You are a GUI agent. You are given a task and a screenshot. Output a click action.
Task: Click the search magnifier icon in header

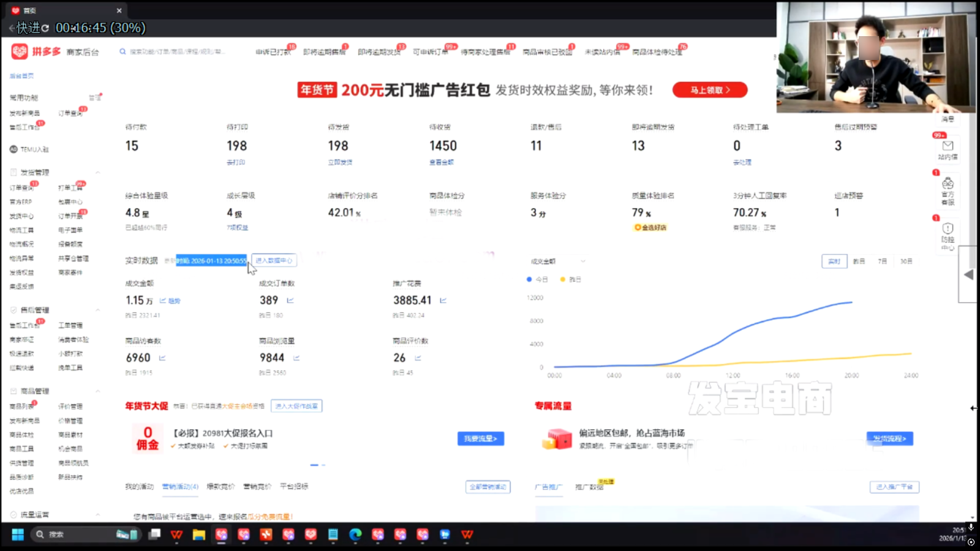pyautogui.click(x=123, y=52)
